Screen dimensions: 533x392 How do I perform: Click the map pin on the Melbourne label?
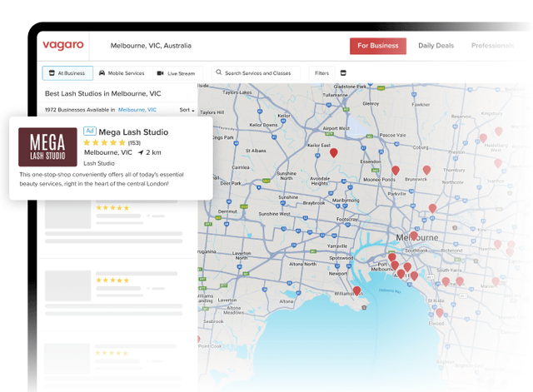point(414,236)
